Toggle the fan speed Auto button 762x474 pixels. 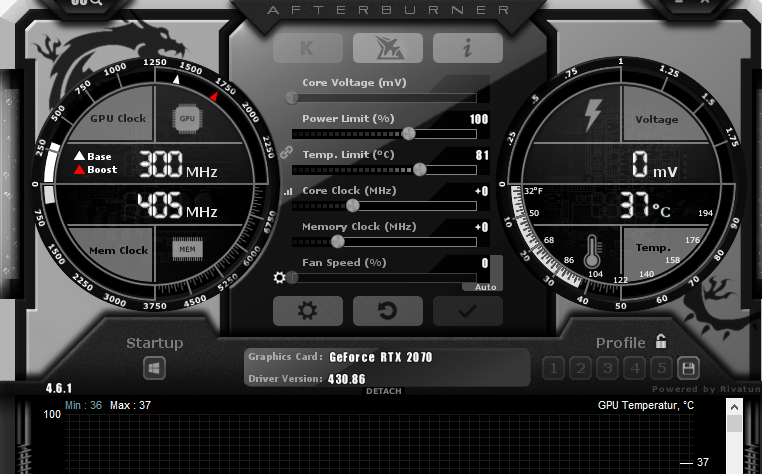[x=485, y=287]
